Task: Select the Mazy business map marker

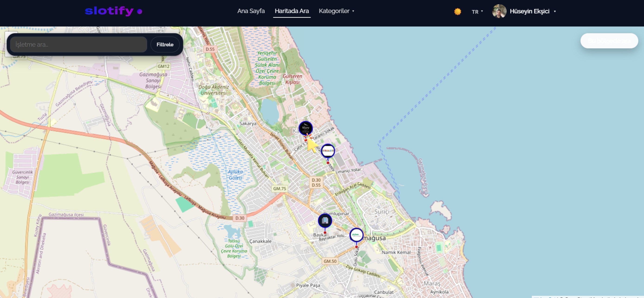Action: [306, 128]
